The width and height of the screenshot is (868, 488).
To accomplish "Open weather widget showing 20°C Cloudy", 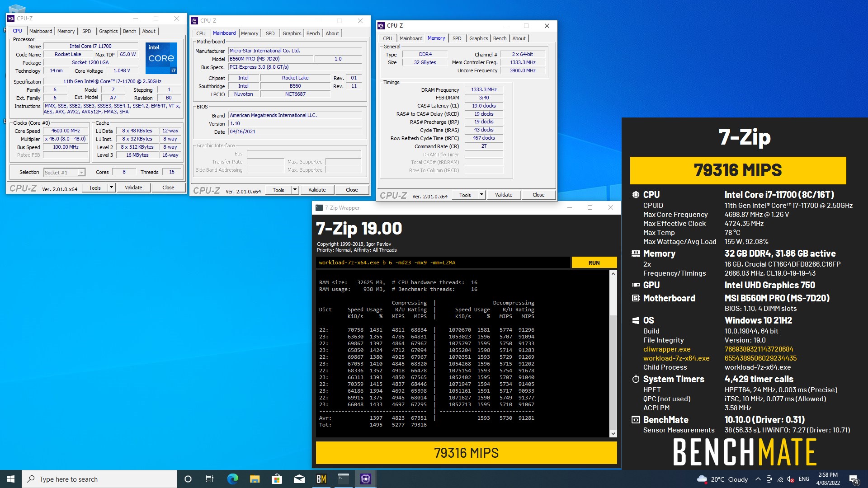I will click(722, 479).
